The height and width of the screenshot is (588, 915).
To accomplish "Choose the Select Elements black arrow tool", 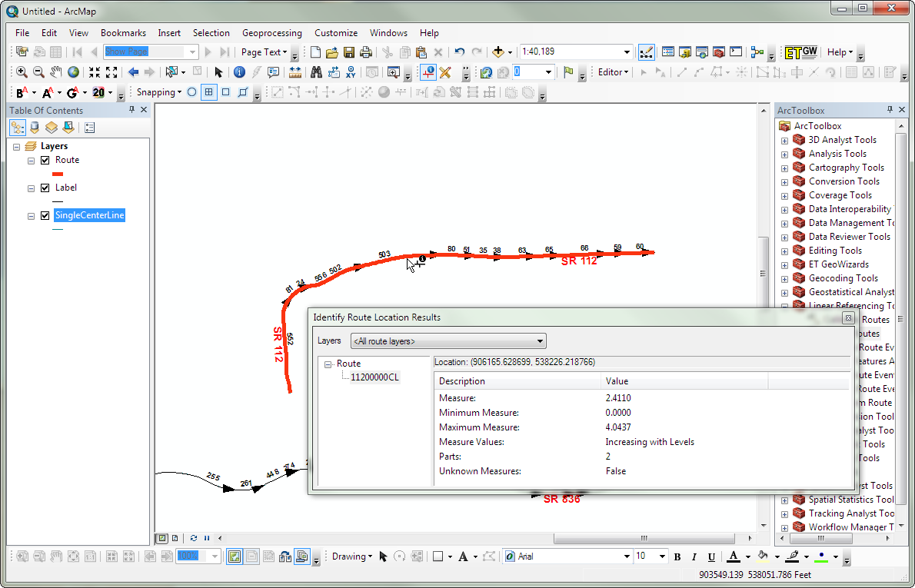I will click(218, 72).
